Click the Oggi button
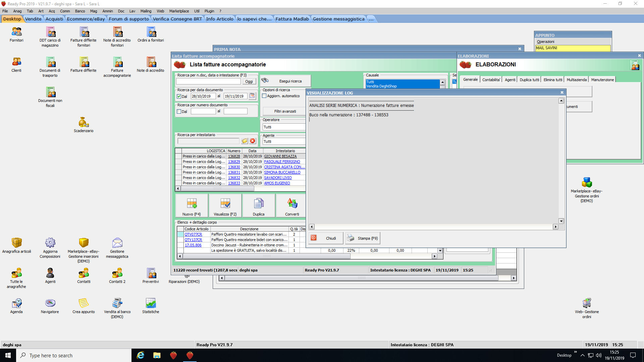This screenshot has height=362, width=644. pyautogui.click(x=249, y=81)
